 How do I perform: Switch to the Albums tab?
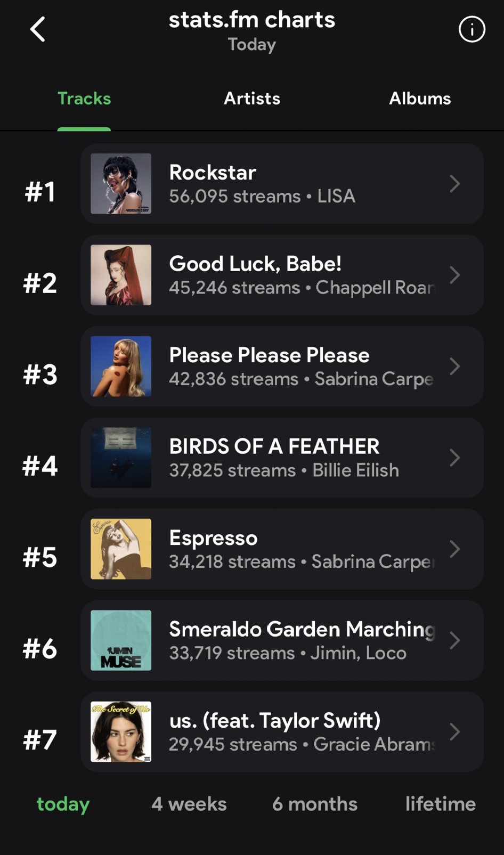click(420, 99)
